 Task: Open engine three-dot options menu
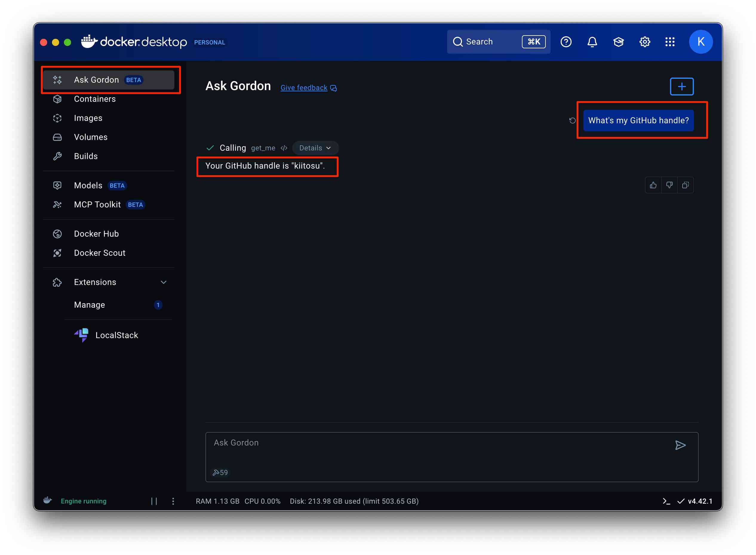173,501
